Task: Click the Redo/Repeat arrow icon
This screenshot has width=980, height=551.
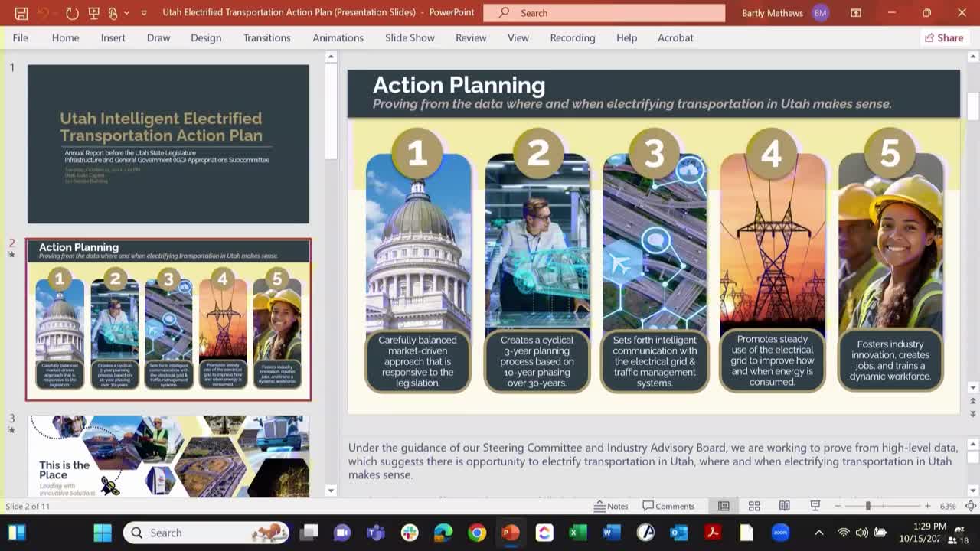Action: point(72,13)
